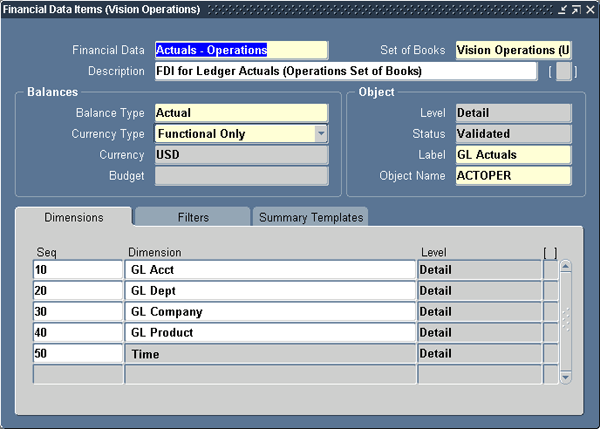Open the Currency Type dropdown arrow
Screen dimensions: 600x429
click(x=321, y=134)
